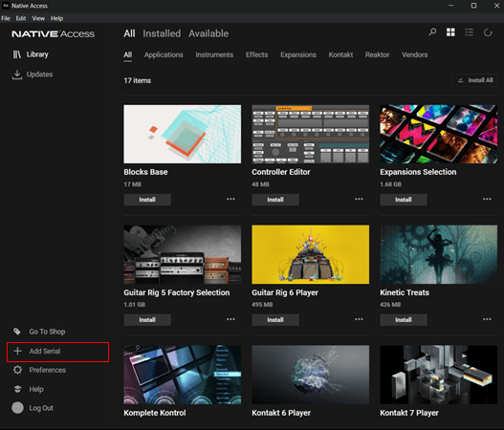Switch to the Installed tab
The image size is (504, 430).
tap(162, 33)
